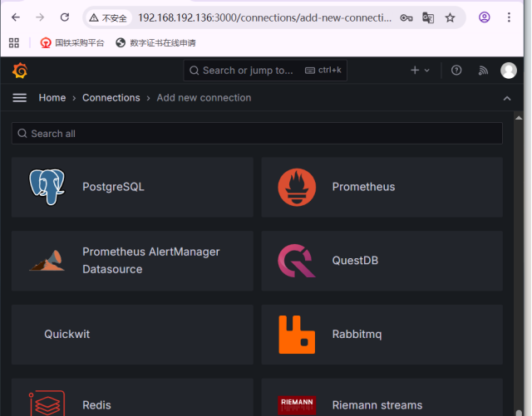Open the 国铁采购平台 bookmark
The height and width of the screenshot is (416, 532).
tap(72, 42)
